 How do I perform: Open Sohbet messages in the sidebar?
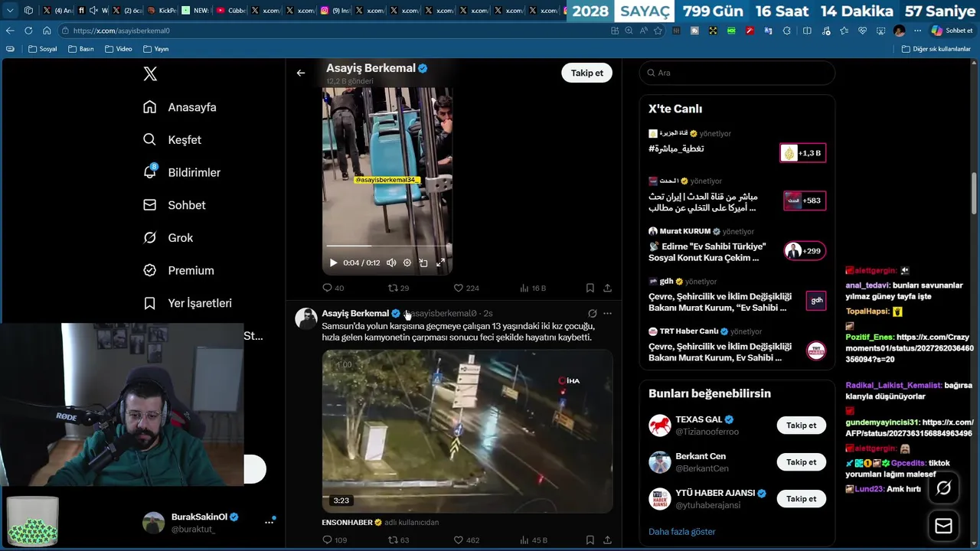pyautogui.click(x=175, y=205)
